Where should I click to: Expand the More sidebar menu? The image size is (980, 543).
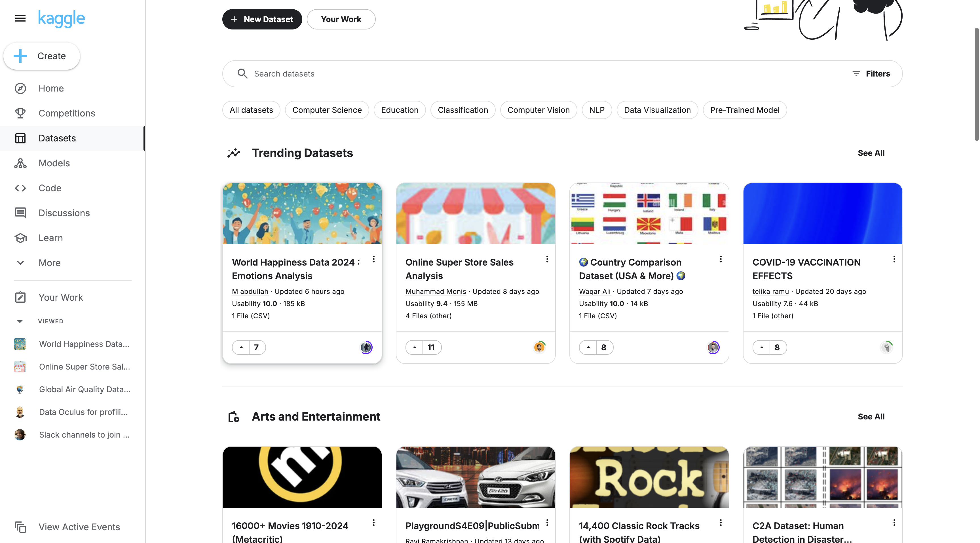pos(49,263)
